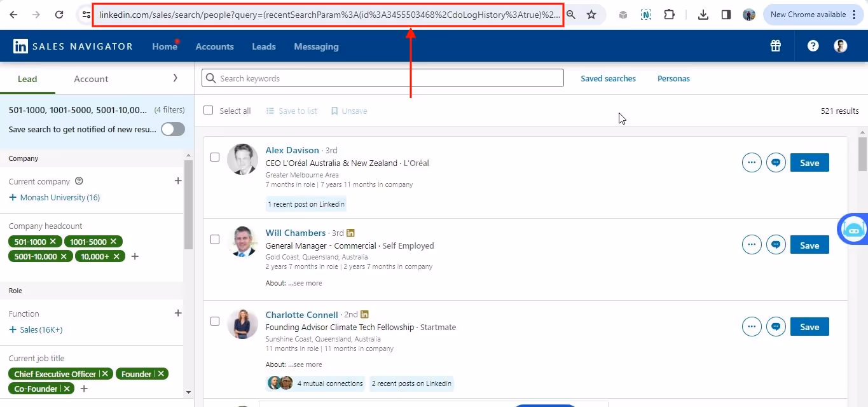This screenshot has width=868, height=407.
Task: Switch to the Account tab
Action: (x=90, y=78)
